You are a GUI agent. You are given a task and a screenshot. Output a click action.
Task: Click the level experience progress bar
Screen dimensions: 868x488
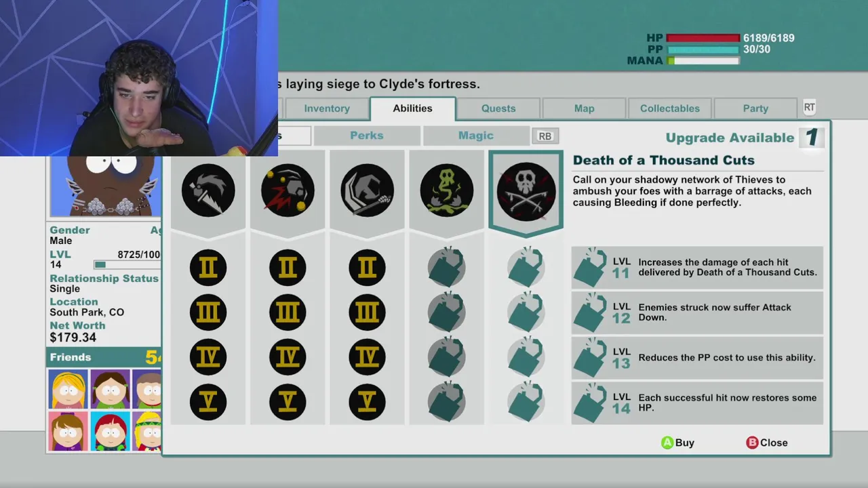pyautogui.click(x=127, y=265)
